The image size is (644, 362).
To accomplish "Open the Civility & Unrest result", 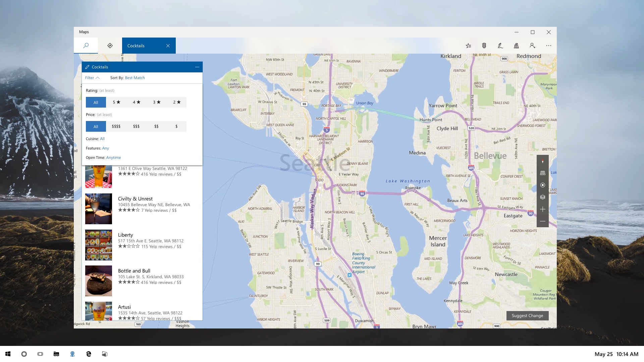I will 142,208.
